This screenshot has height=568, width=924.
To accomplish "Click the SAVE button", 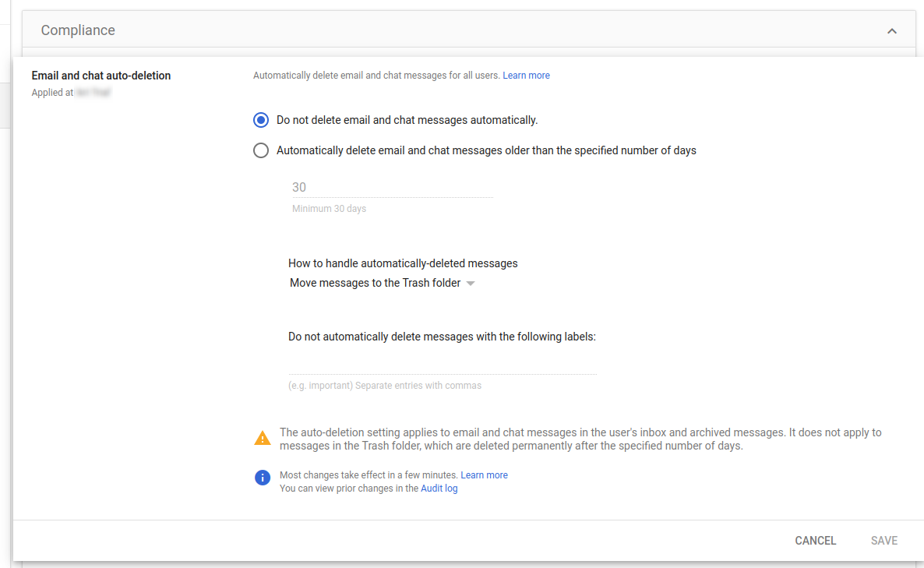I will coord(884,540).
